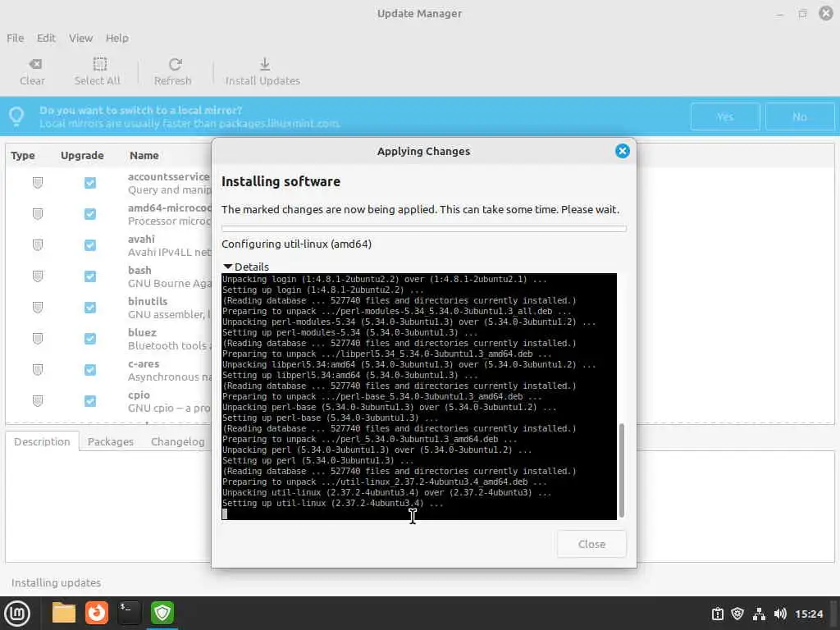Click the shield type icon for accountsservice
This screenshot has height=630, width=840.
[38, 183]
